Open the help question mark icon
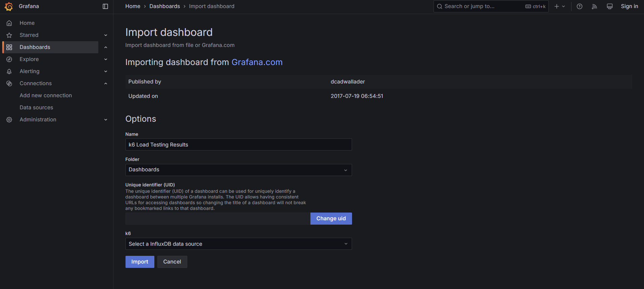644x289 pixels. pyautogui.click(x=580, y=6)
